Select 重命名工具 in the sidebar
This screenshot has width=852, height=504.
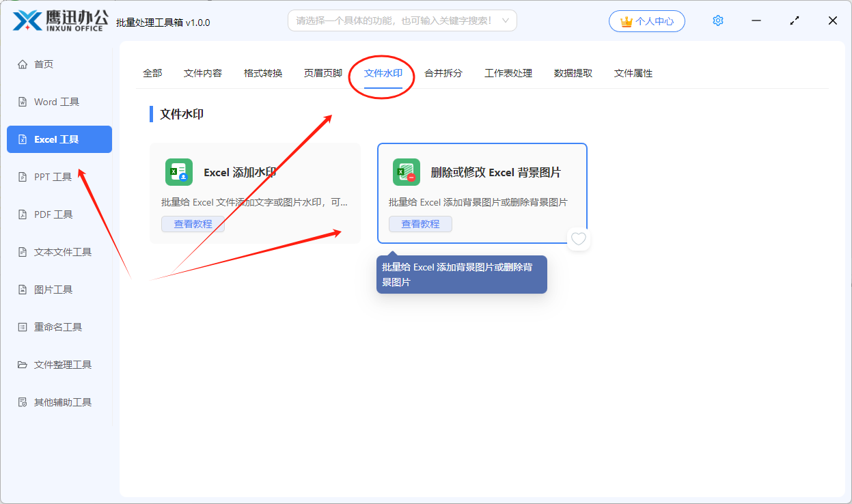58,327
